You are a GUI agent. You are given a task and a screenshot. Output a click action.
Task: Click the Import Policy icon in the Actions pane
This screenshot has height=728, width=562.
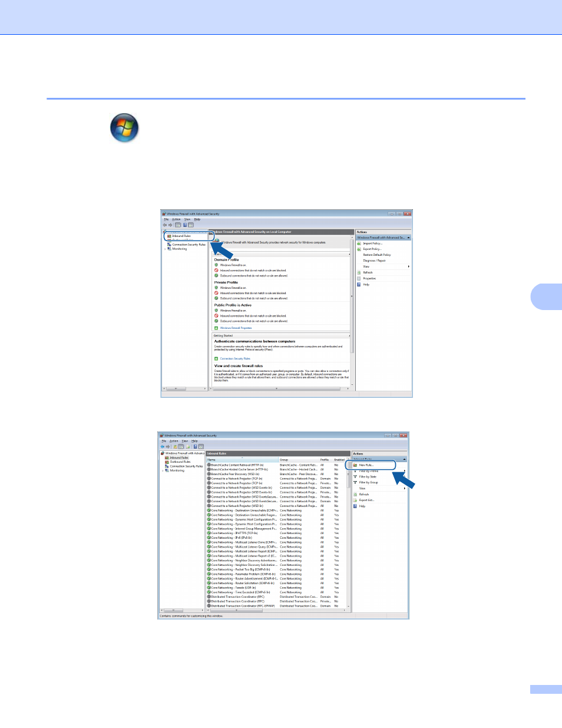tap(359, 243)
